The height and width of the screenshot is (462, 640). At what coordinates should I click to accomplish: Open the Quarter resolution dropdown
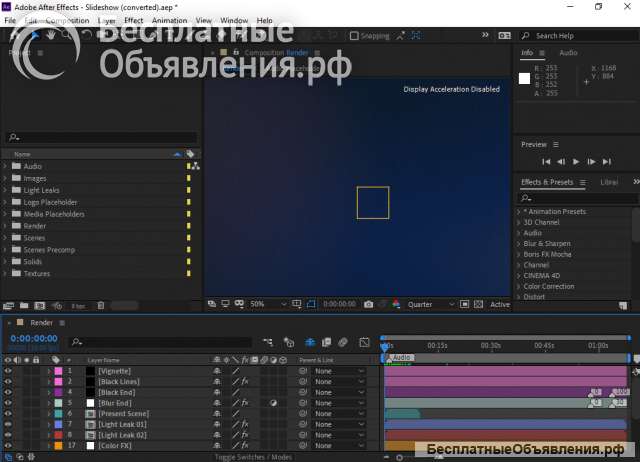click(x=431, y=304)
